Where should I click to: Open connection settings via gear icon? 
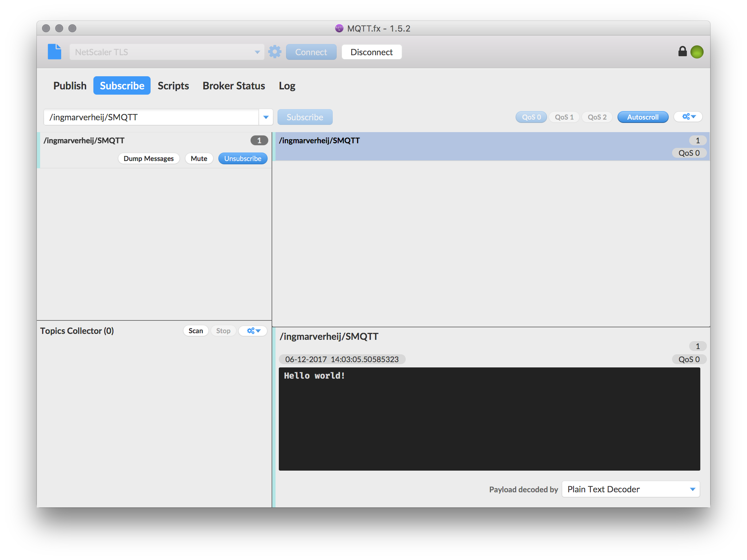(x=275, y=52)
